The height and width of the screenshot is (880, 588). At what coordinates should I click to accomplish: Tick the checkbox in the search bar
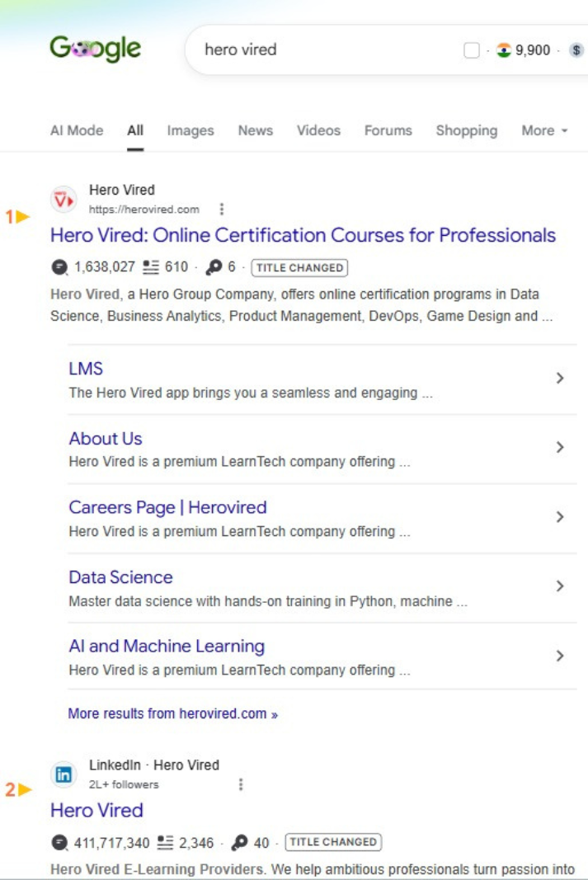472,50
